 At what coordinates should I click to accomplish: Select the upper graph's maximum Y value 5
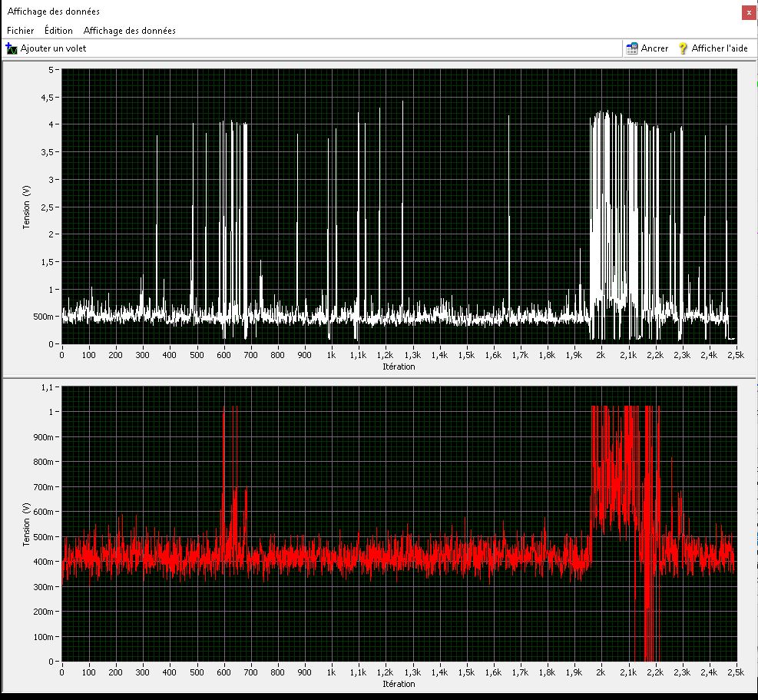click(51, 70)
